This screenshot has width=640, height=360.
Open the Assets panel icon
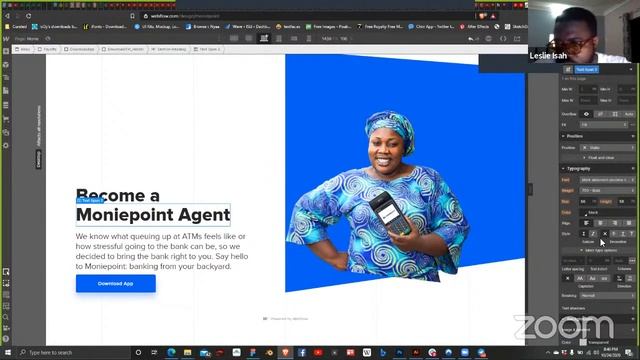[x=6, y=132]
